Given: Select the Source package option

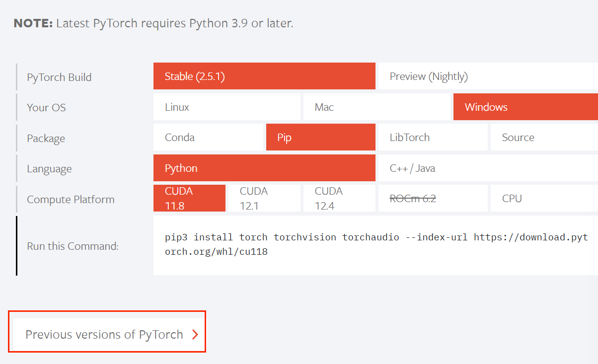Looking at the screenshot, I should pyautogui.click(x=544, y=137).
